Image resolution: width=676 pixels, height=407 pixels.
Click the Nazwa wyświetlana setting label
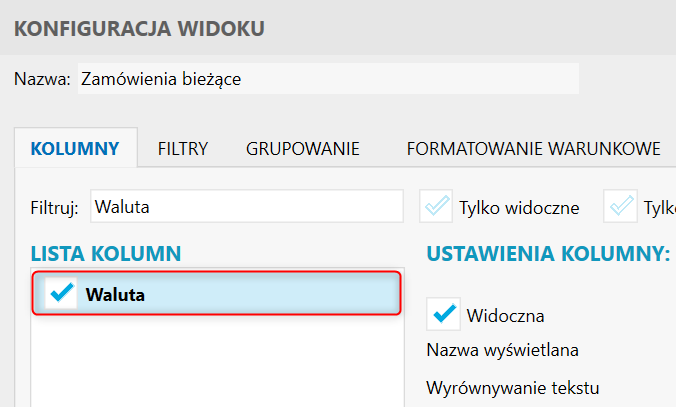click(x=503, y=350)
